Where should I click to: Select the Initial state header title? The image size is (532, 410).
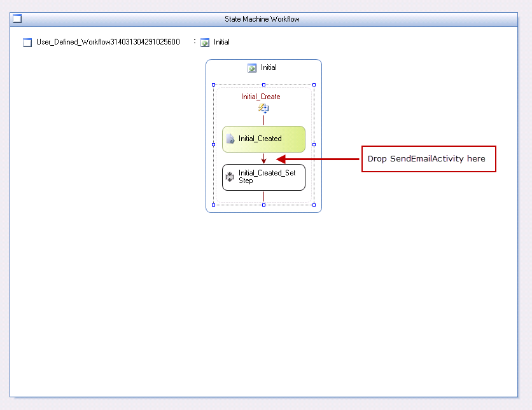click(269, 67)
